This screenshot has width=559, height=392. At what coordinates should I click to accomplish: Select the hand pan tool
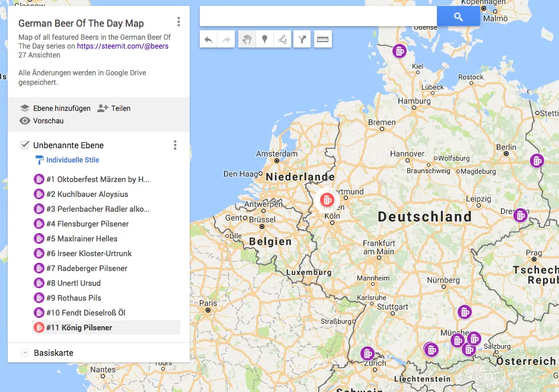pos(247,39)
